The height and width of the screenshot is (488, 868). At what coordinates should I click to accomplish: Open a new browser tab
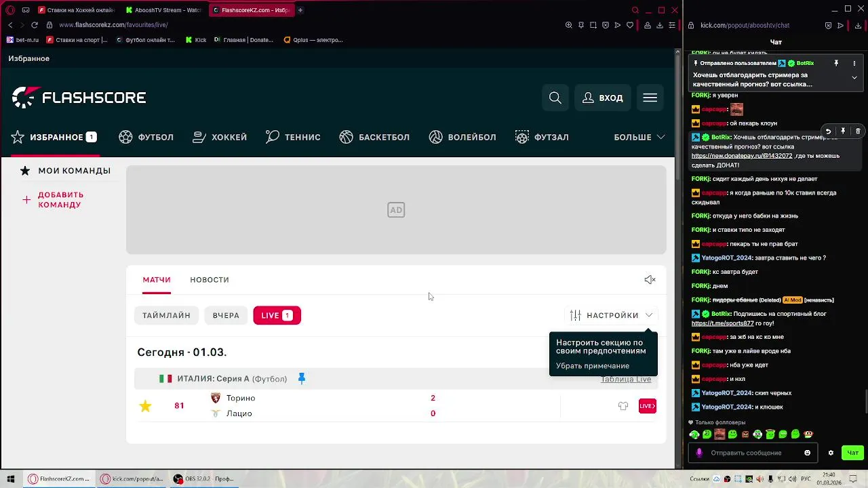(300, 10)
